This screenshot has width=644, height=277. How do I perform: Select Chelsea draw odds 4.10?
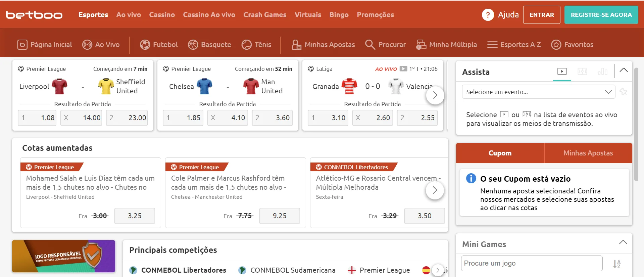(x=228, y=118)
